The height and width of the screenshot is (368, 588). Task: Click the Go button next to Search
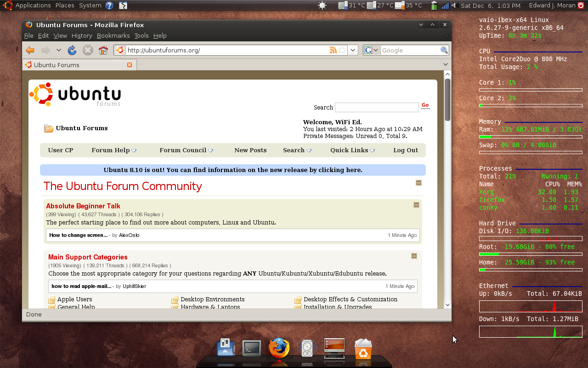[x=425, y=105]
